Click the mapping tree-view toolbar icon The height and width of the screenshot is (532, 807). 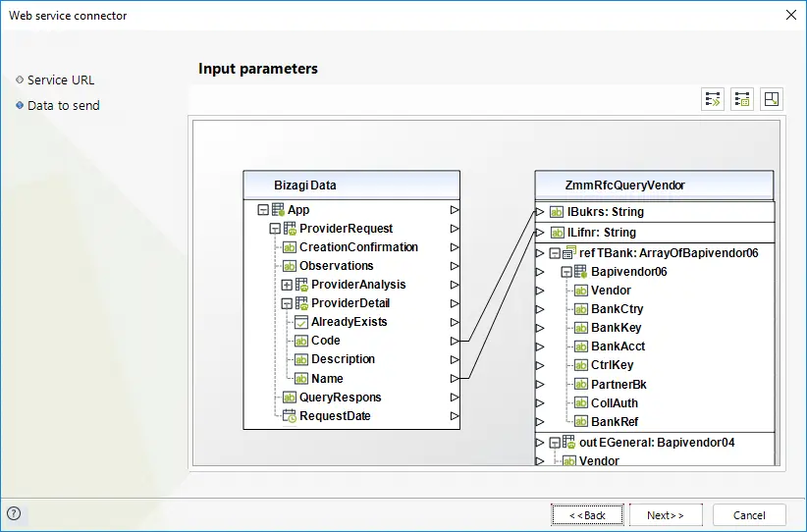[742, 99]
